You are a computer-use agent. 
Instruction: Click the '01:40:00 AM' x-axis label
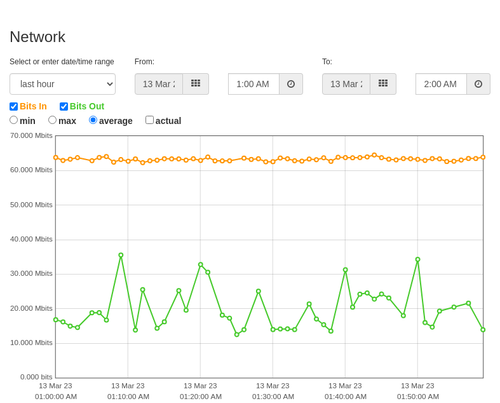click(345, 397)
